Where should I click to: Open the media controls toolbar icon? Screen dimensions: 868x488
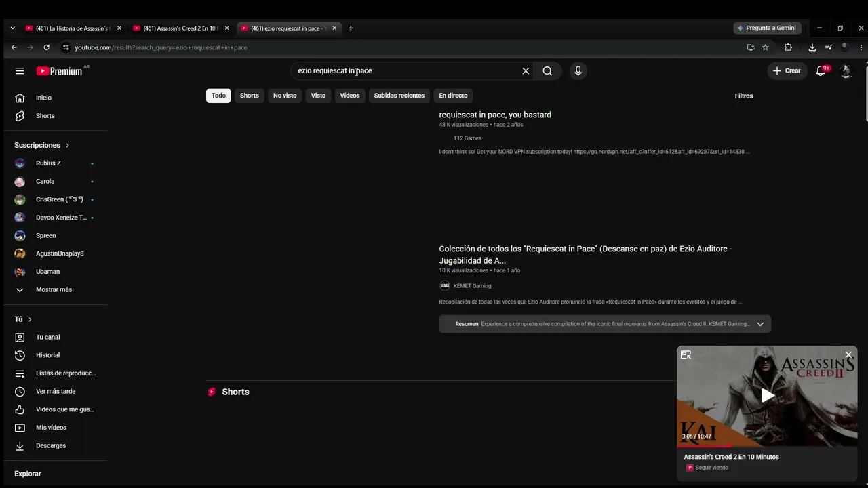coord(829,47)
